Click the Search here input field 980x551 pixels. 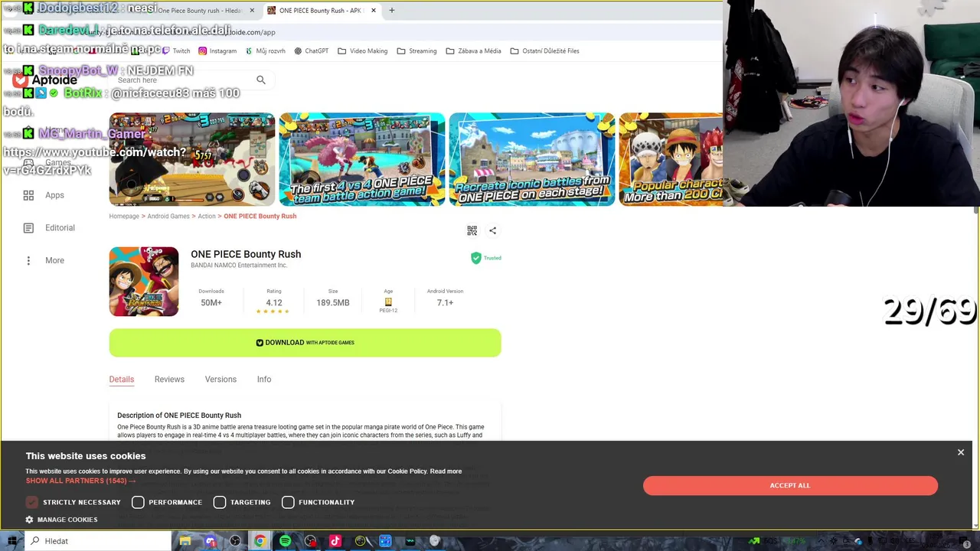tap(184, 80)
